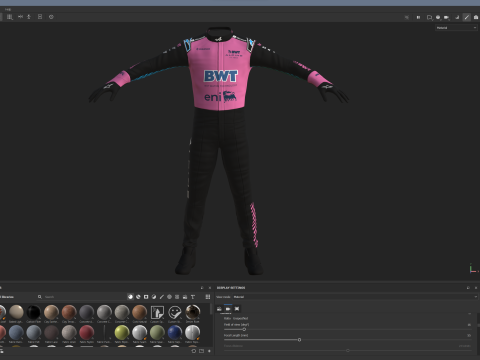Close the Display Settings panel

pyautogui.click(x=476, y=288)
